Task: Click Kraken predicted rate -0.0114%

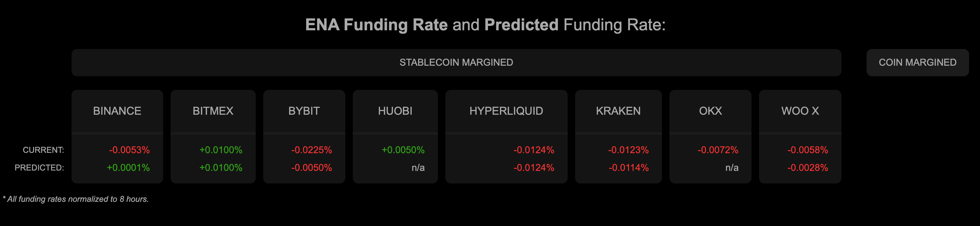Action: 629,168
